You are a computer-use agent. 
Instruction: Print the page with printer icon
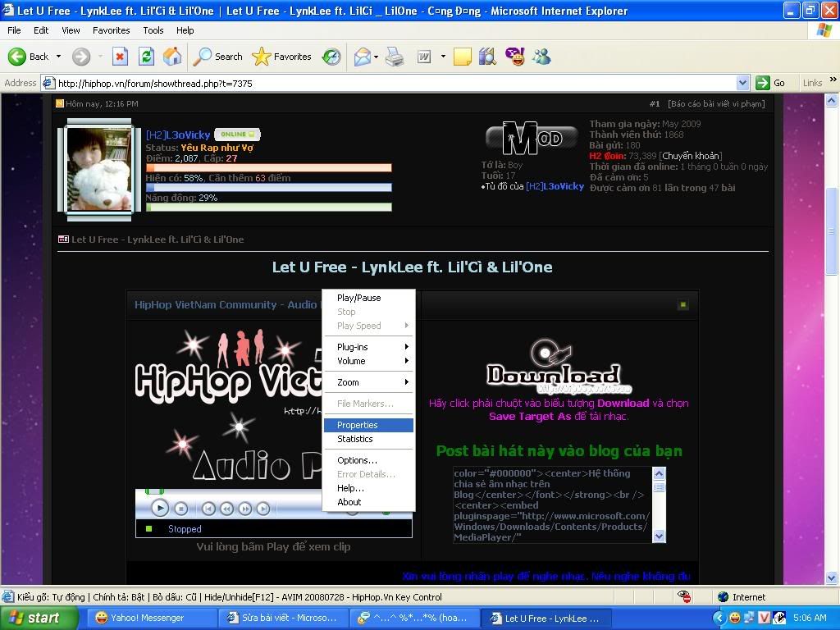395,57
